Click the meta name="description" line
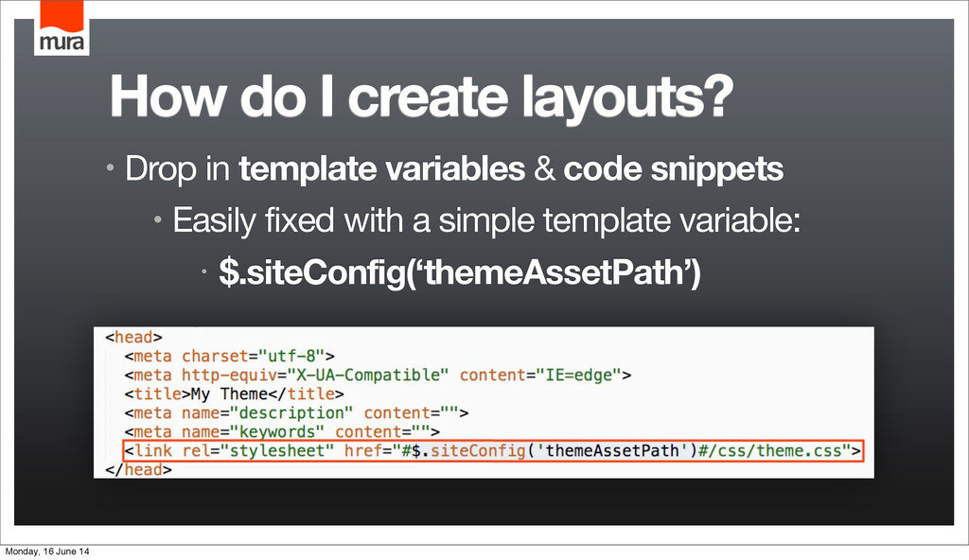 (296, 412)
